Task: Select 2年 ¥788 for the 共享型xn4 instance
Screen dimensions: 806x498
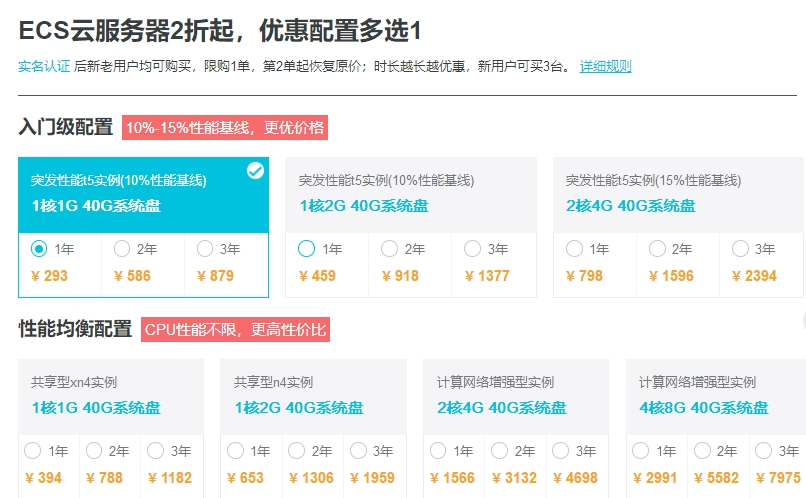Action: (94, 451)
